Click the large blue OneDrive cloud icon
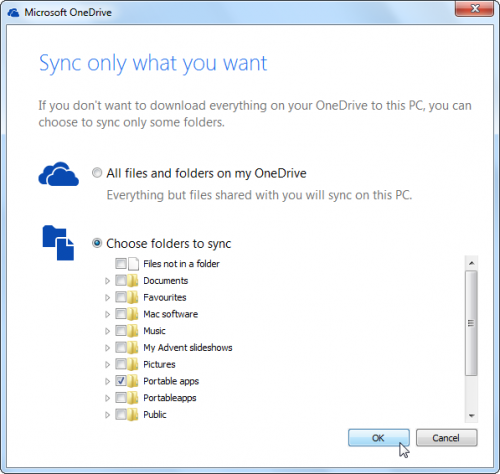The height and width of the screenshot is (474, 500). (x=59, y=174)
